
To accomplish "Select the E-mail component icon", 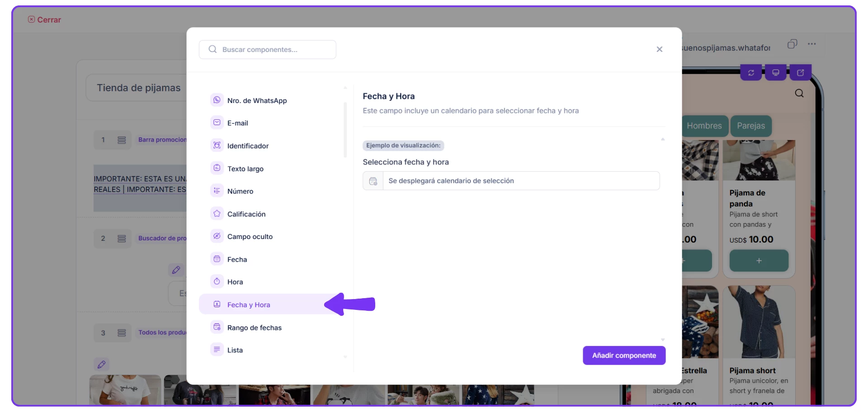I will point(217,122).
